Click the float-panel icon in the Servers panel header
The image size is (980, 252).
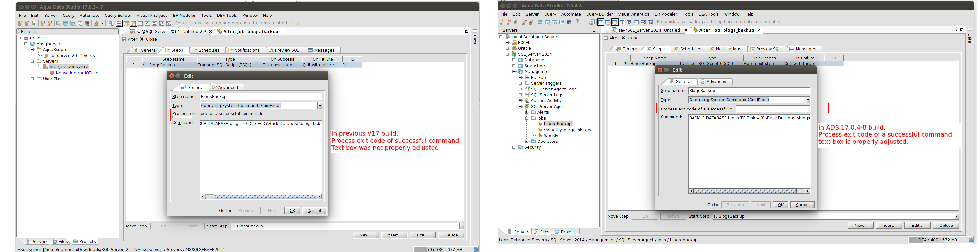tap(594, 30)
